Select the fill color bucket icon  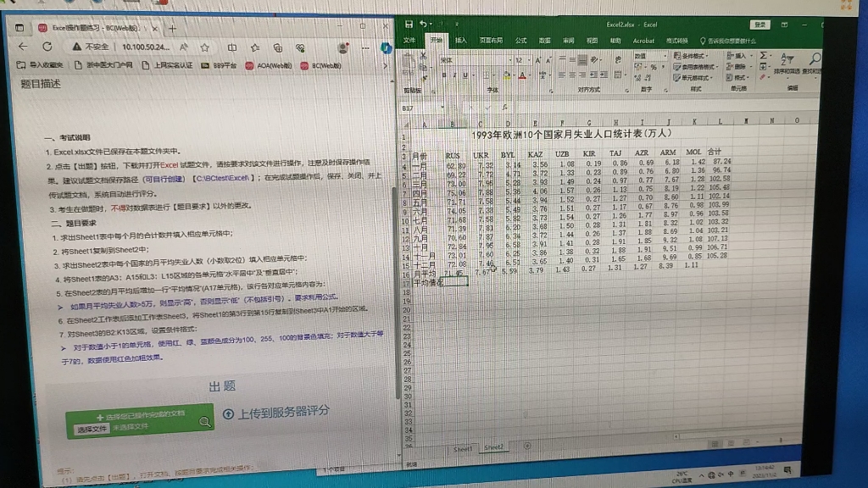pyautogui.click(x=507, y=75)
